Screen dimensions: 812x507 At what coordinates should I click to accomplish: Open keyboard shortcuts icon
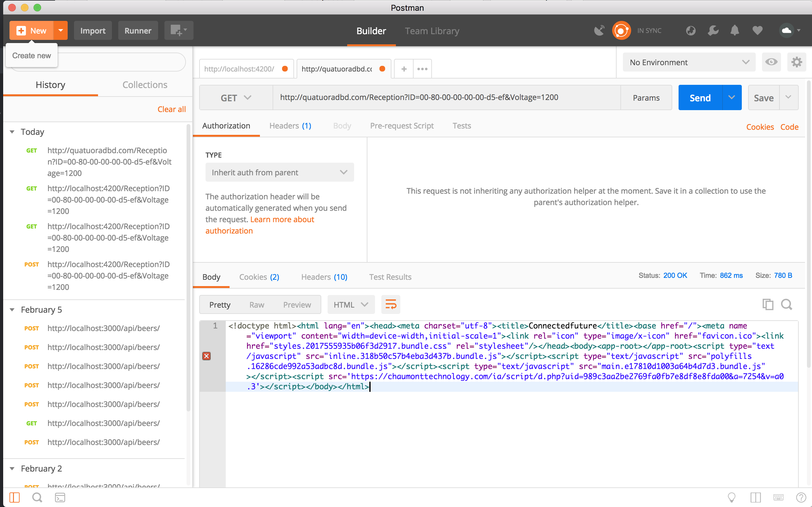(778, 497)
